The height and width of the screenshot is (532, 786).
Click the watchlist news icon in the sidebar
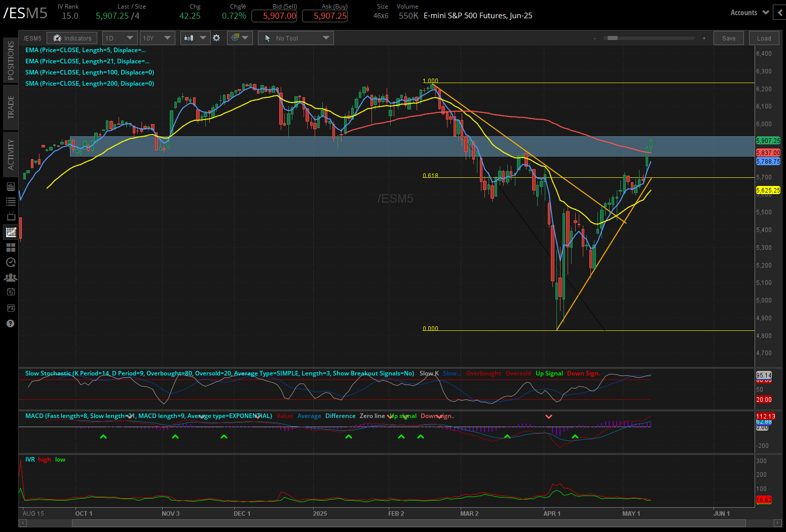[10, 201]
